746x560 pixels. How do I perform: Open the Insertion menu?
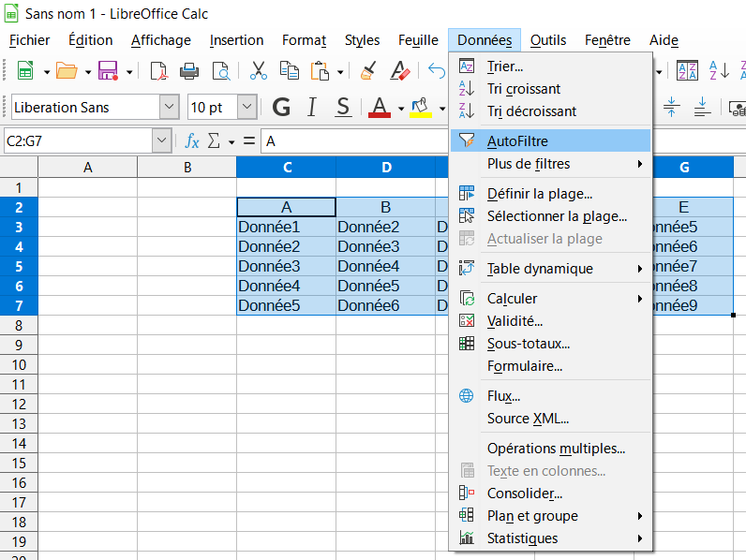click(236, 40)
